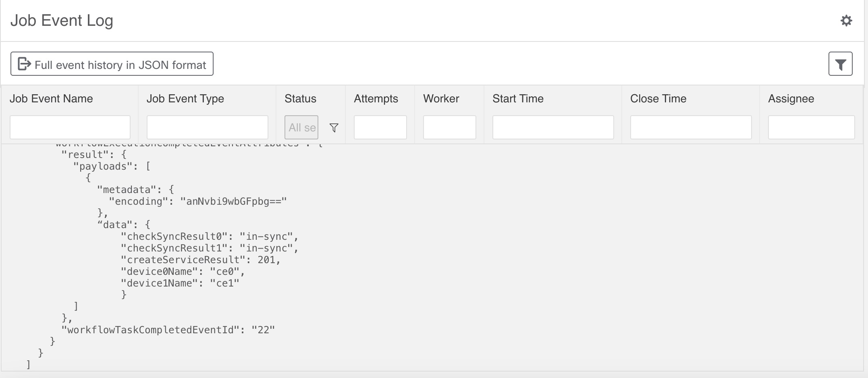
Task: Click the Job Event Name column header
Action: (x=52, y=98)
